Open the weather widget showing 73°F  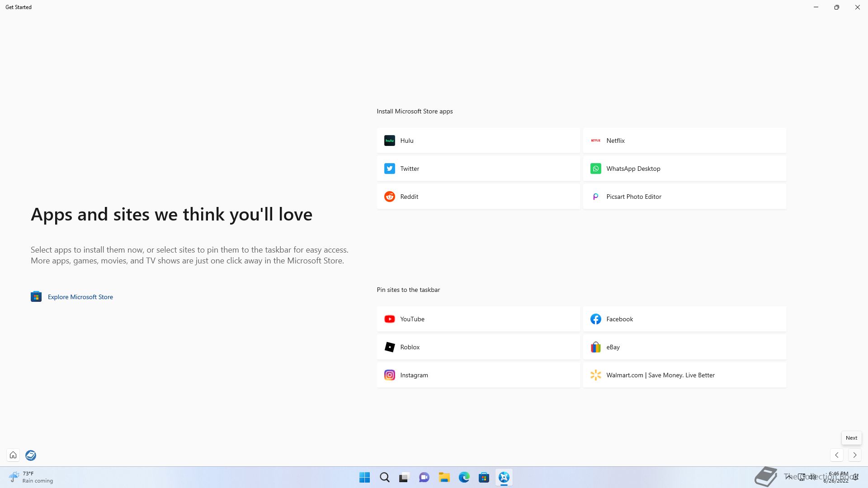click(31, 477)
